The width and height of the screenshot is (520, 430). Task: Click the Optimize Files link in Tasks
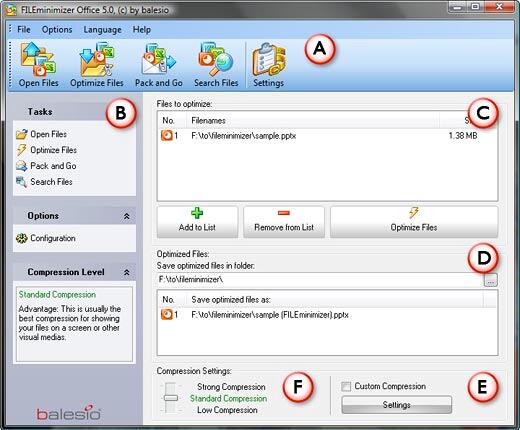pyautogui.click(x=54, y=150)
